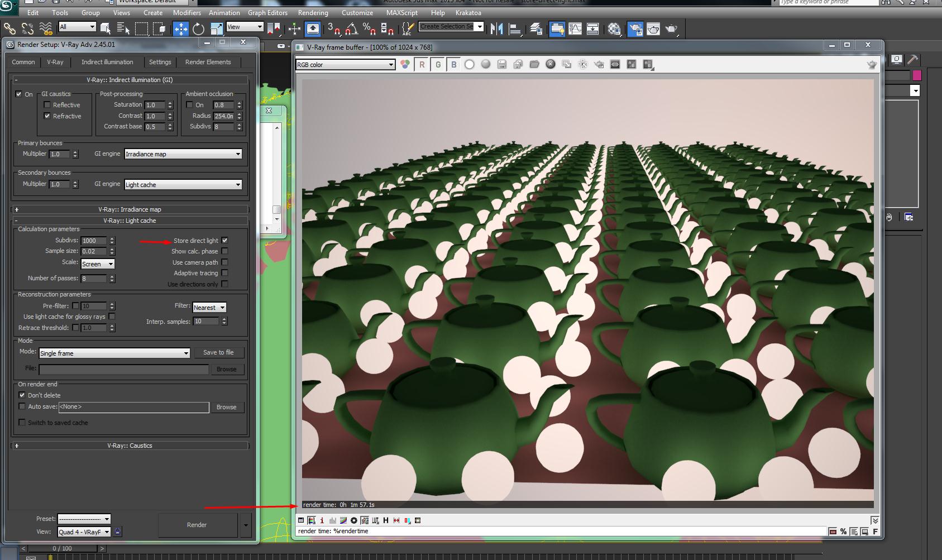This screenshot has height=560, width=942.
Task: Select the Select and Scale tool
Action: (x=217, y=28)
